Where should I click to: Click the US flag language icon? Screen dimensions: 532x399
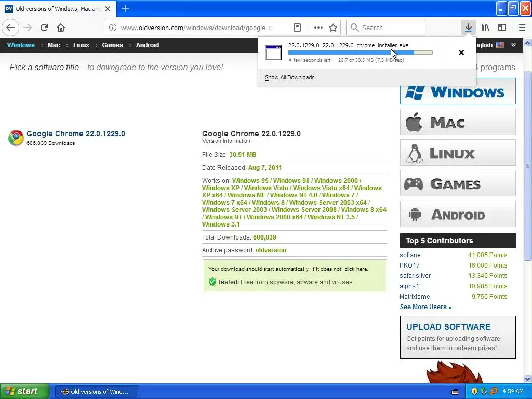pyautogui.click(x=500, y=45)
